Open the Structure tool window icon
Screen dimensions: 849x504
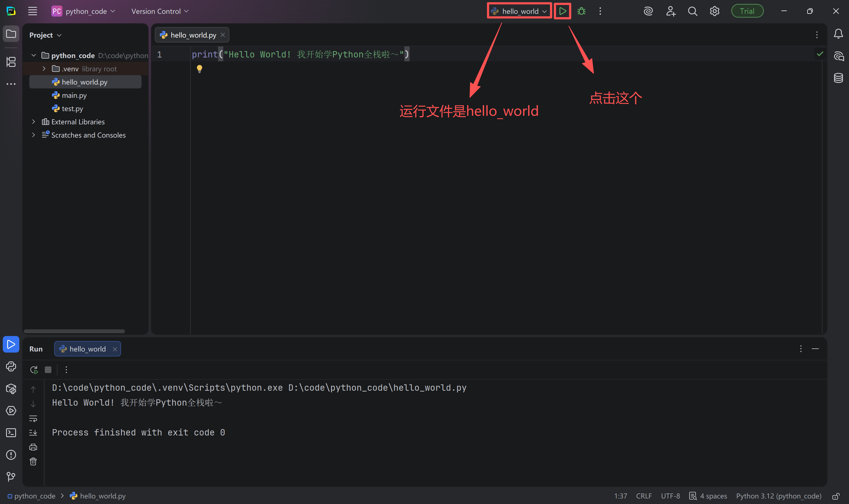tap(11, 62)
